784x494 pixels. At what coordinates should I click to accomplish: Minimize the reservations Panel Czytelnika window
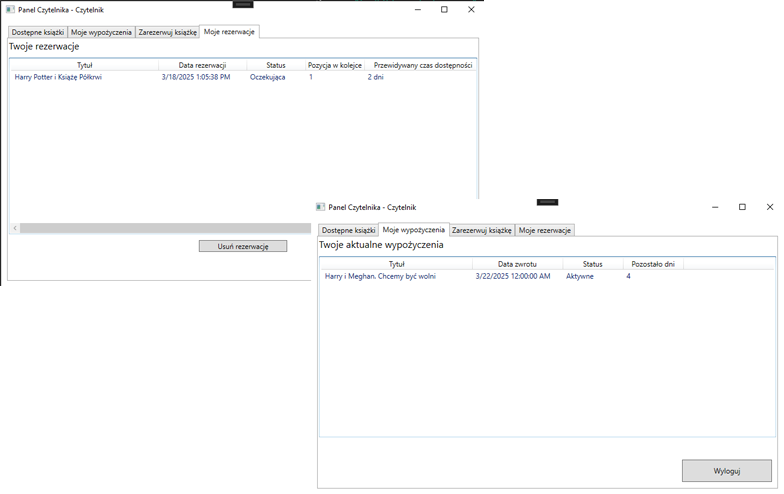pyautogui.click(x=418, y=10)
